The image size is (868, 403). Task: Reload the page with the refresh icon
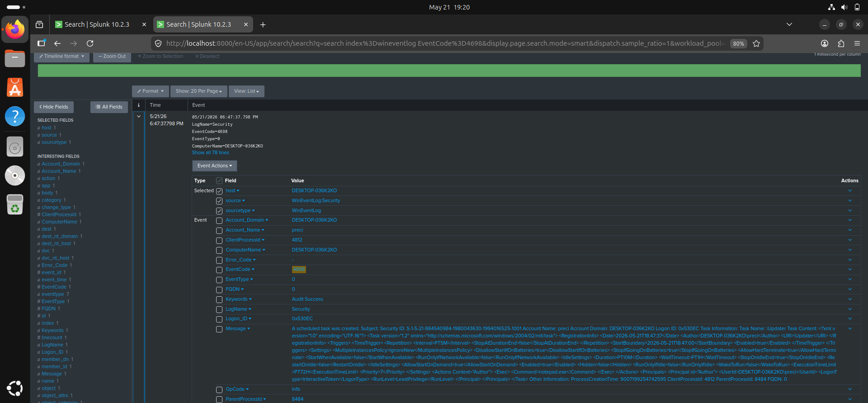pyautogui.click(x=90, y=43)
